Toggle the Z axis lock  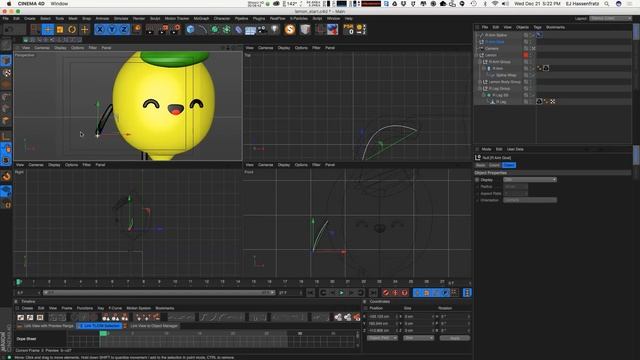point(124,29)
